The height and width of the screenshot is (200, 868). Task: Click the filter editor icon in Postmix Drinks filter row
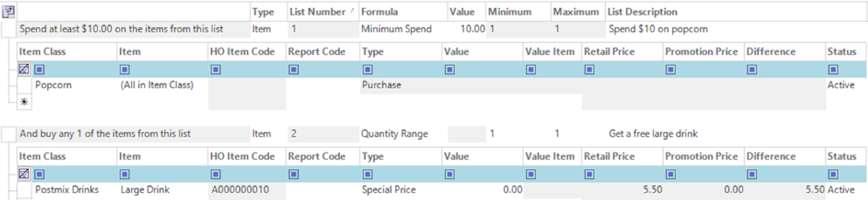pyautogui.click(x=24, y=174)
